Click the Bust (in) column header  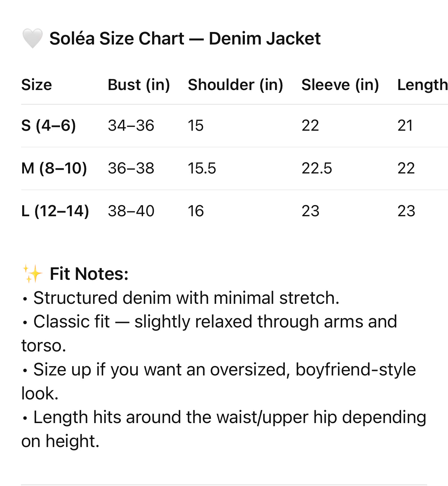pyautogui.click(x=139, y=85)
